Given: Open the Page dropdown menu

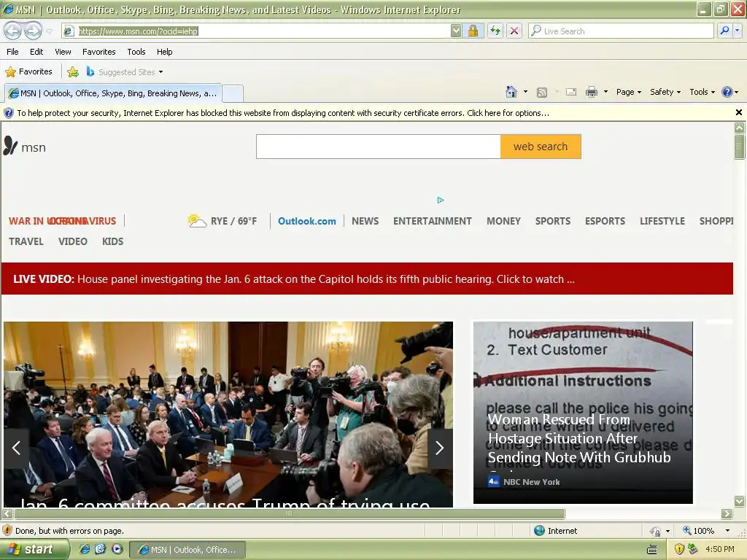Looking at the screenshot, I should pos(628,92).
